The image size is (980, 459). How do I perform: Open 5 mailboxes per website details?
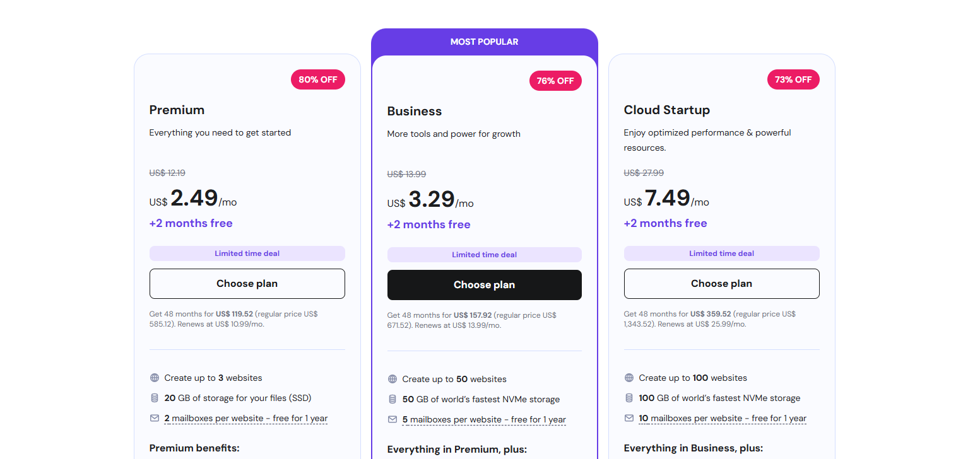pos(484,419)
